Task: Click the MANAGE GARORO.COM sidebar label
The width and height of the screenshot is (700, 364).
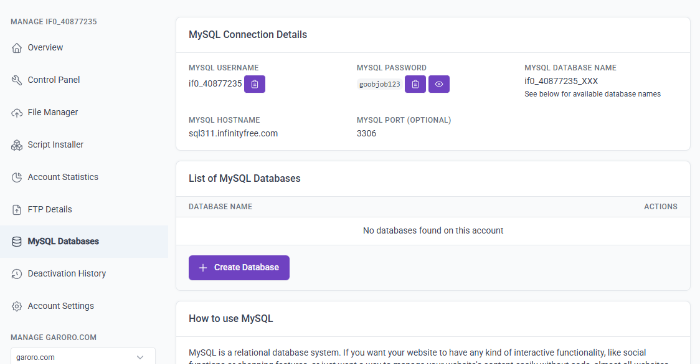Action: coord(54,337)
